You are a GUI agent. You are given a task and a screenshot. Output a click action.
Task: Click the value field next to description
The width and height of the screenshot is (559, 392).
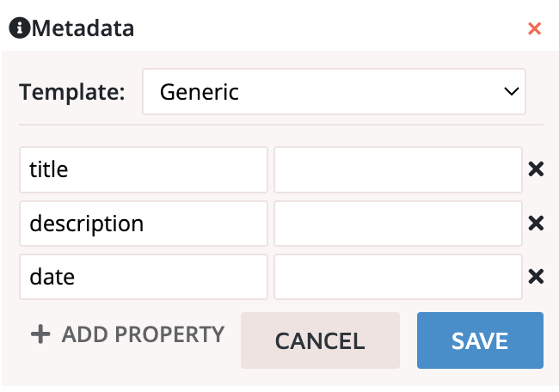click(x=397, y=224)
